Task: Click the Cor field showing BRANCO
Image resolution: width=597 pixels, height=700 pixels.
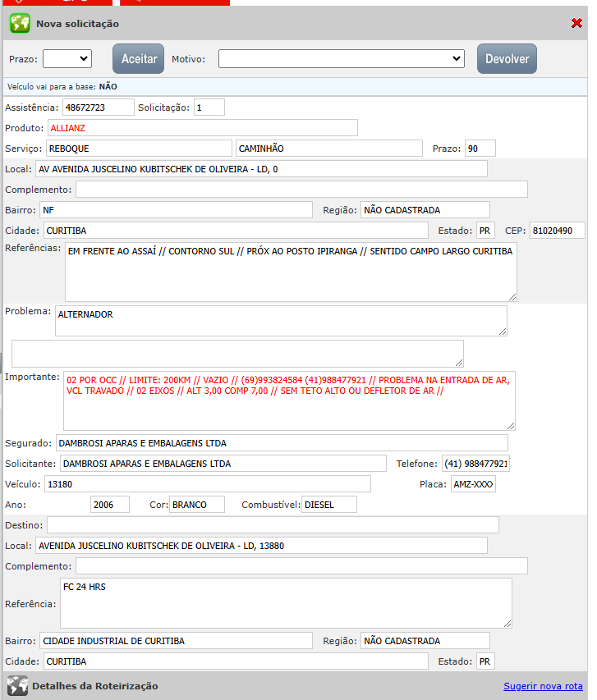Action: pos(197,505)
